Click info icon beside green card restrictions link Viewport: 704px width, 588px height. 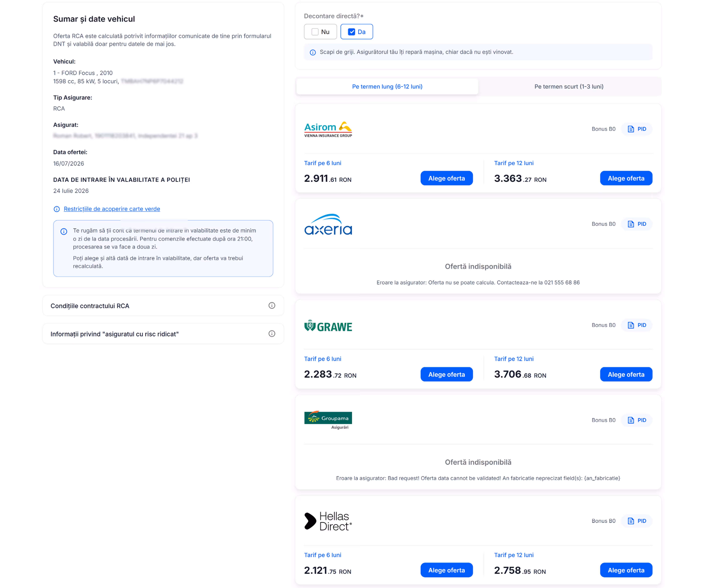pyautogui.click(x=57, y=209)
